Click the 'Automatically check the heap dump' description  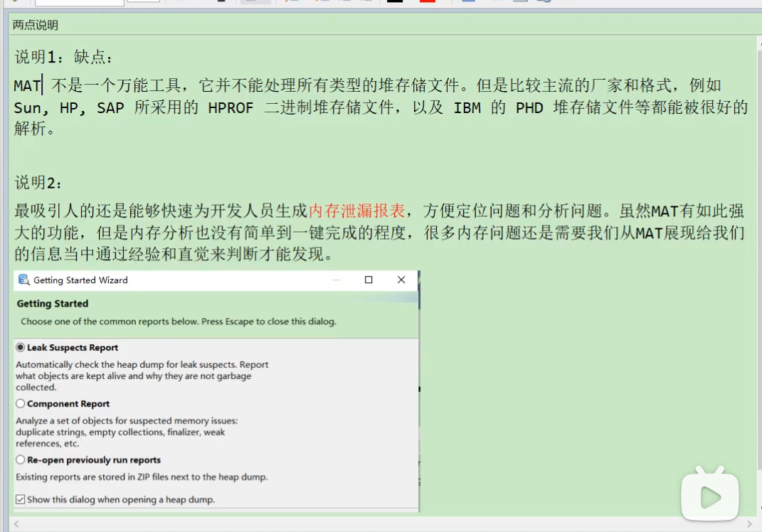[x=142, y=376]
